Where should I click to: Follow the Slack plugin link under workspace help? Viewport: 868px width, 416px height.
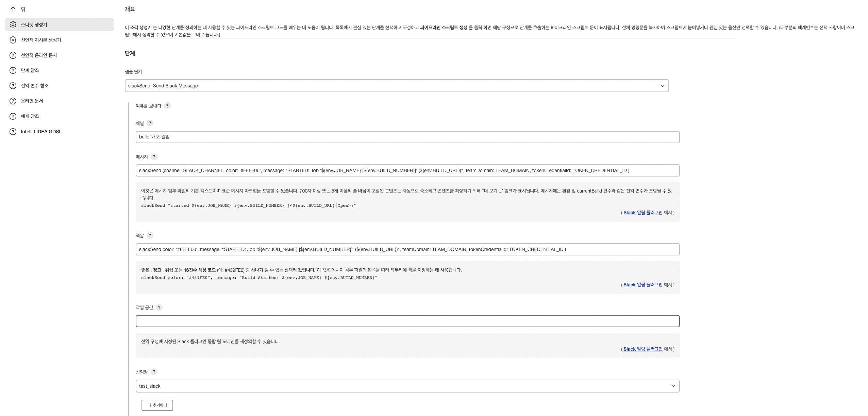point(642,349)
